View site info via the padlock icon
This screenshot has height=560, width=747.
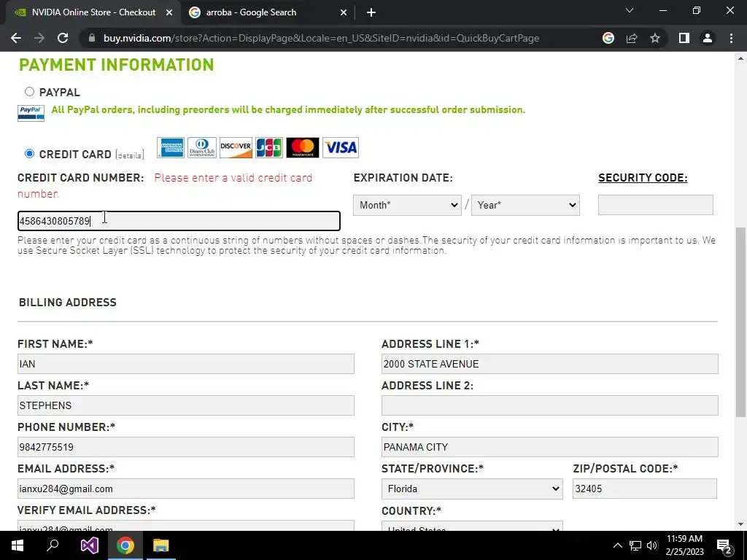click(x=92, y=38)
